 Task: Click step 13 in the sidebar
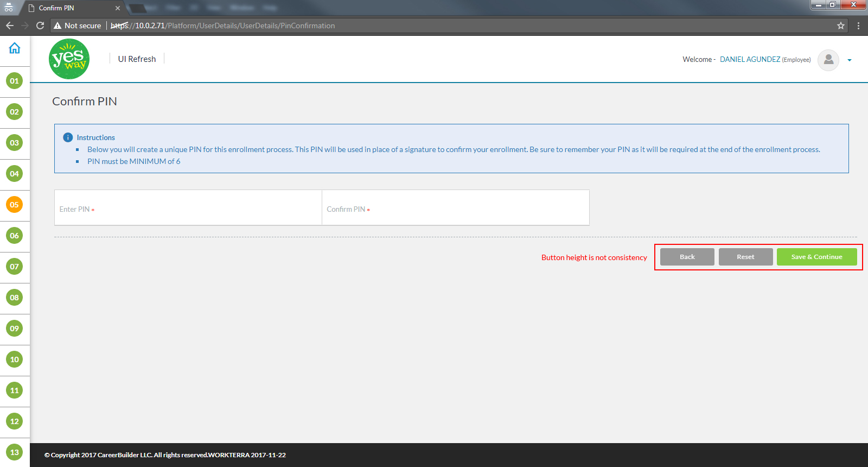[x=15, y=452]
